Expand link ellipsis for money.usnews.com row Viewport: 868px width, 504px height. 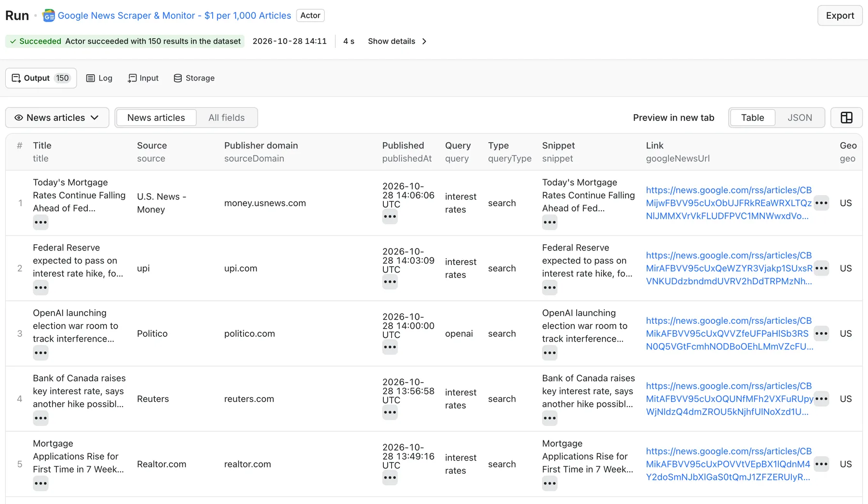pos(821,203)
